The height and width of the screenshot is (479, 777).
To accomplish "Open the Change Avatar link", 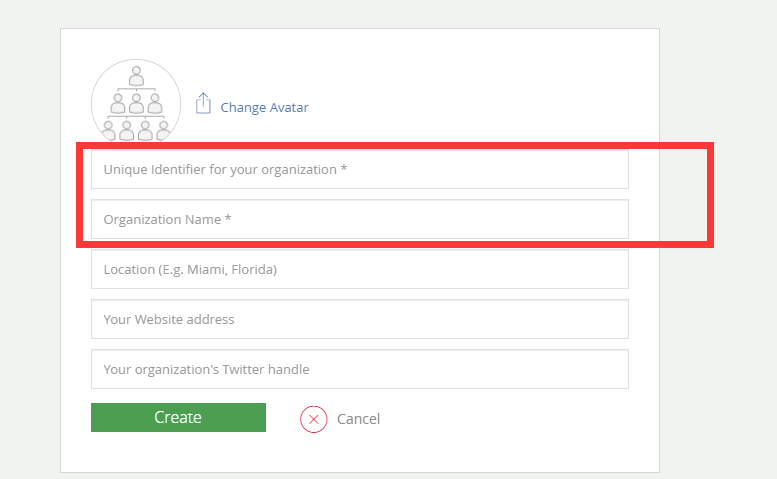I will (264, 107).
